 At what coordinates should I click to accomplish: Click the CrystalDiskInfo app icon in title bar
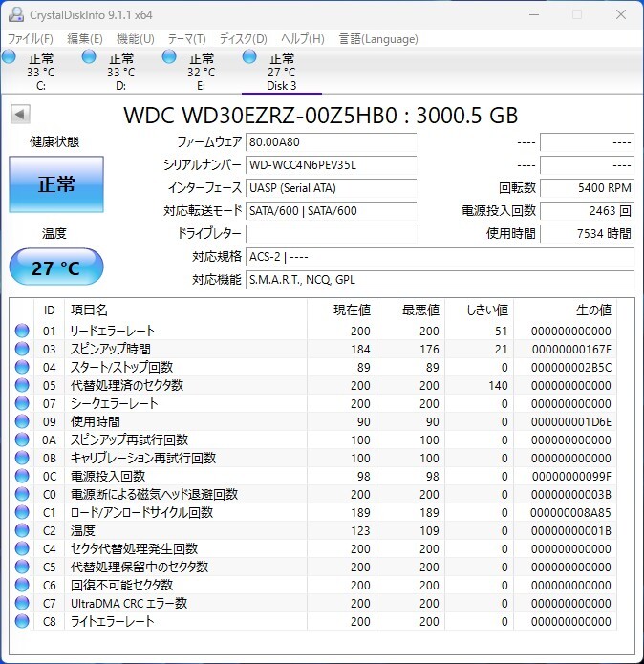pyautogui.click(x=16, y=15)
